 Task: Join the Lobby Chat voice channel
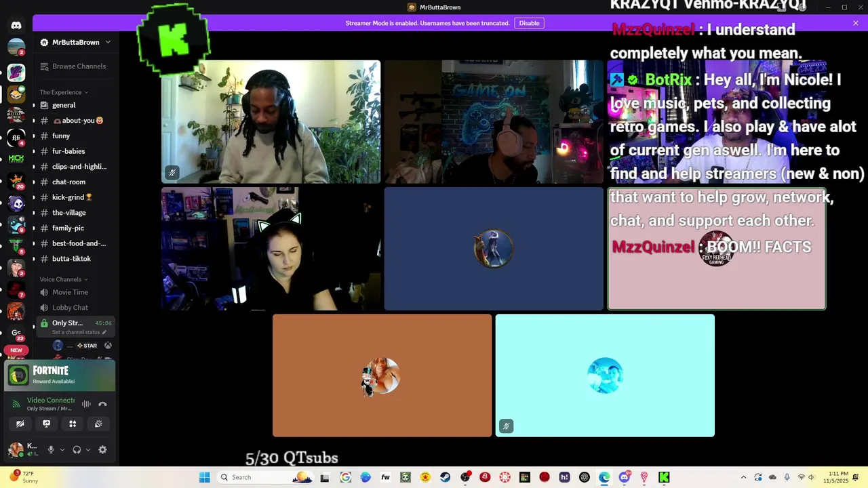[75, 308]
